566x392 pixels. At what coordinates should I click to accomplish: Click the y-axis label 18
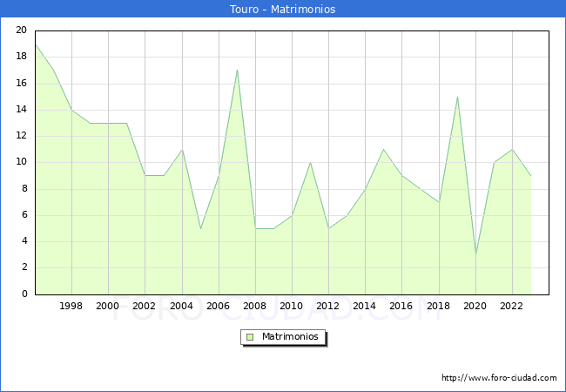[22, 57]
